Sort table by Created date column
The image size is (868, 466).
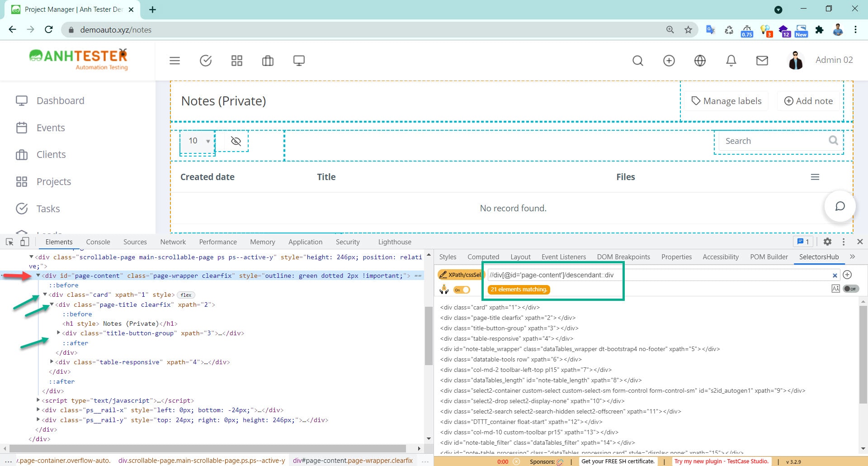point(208,177)
